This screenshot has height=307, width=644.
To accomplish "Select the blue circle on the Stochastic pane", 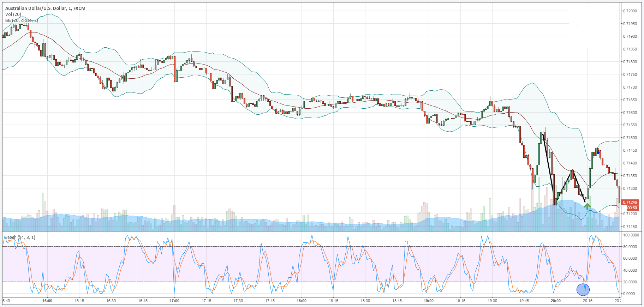I will [583, 290].
